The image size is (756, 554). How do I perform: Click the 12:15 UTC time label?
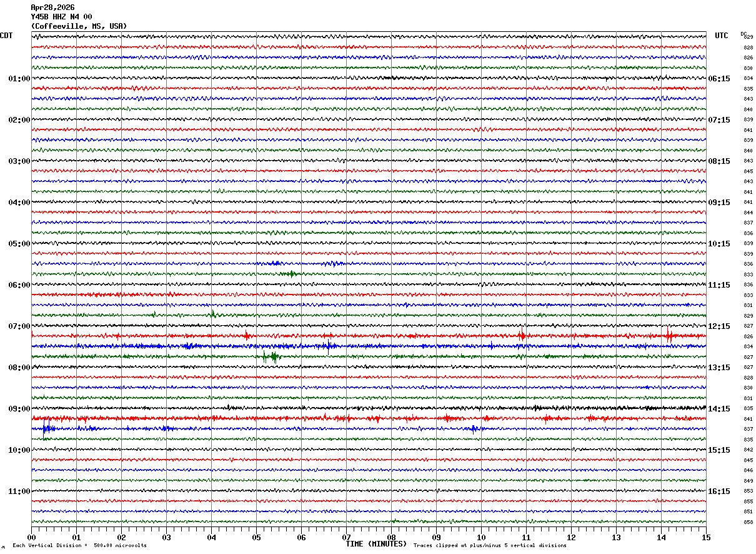[719, 326]
